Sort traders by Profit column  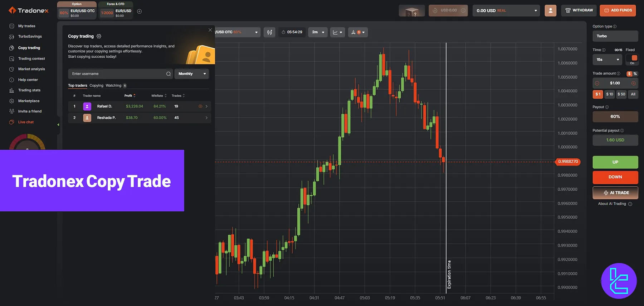(x=130, y=96)
